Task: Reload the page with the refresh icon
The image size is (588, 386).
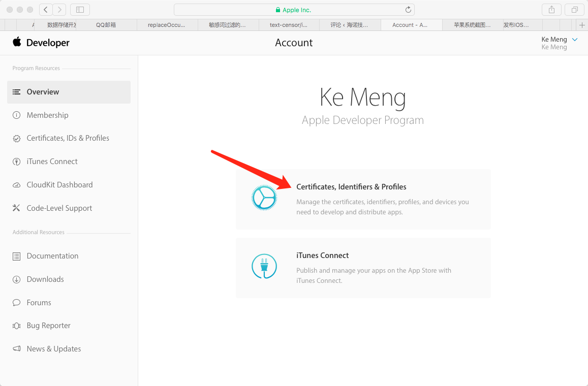Action: point(409,10)
